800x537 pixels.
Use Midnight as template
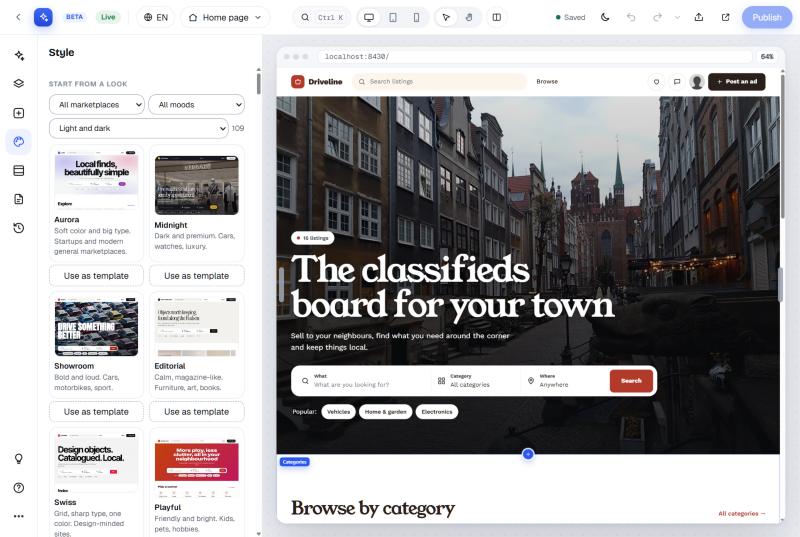click(x=196, y=276)
